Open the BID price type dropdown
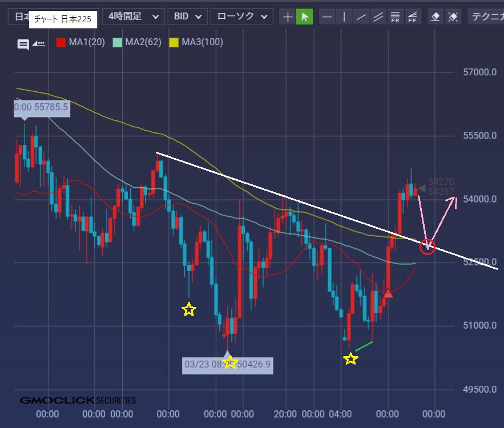This screenshot has width=504, height=428. point(187,17)
